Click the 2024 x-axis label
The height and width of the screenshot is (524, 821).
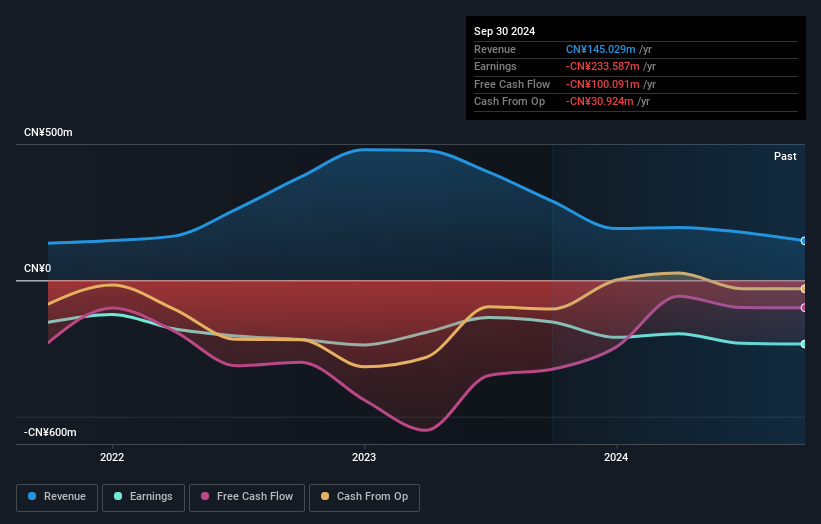click(x=616, y=457)
